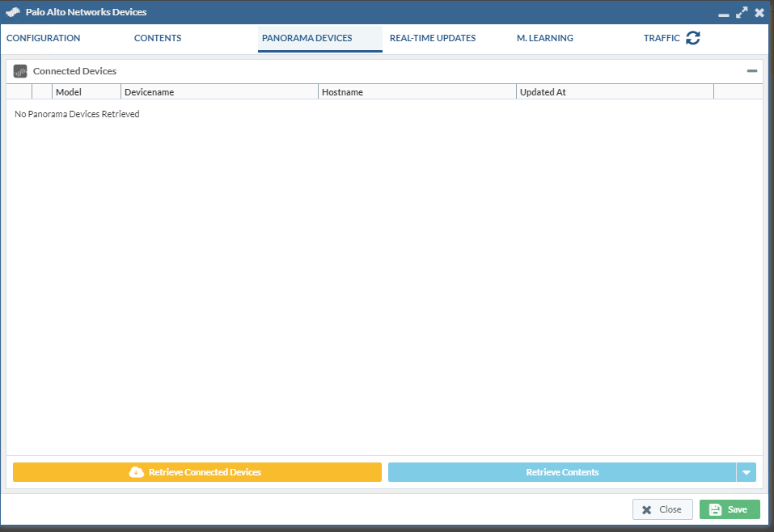
Task: Switch to the TRAFFIC tab
Action: click(662, 38)
